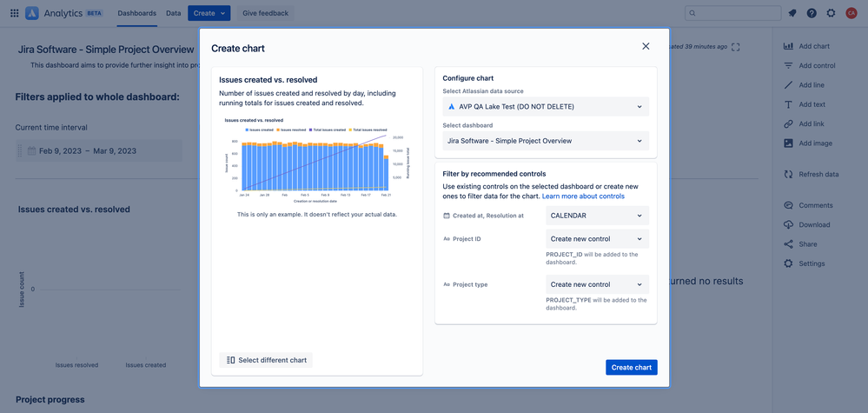Click the Refresh data label
The image size is (868, 413).
818,175
